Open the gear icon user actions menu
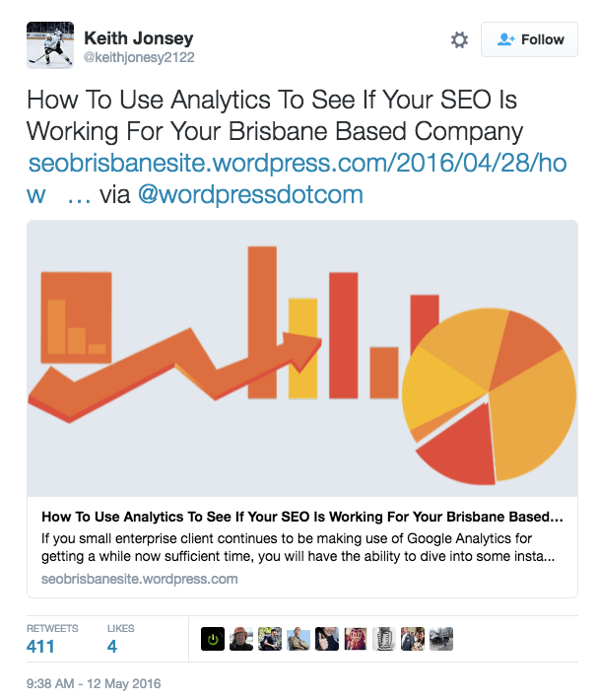 tap(459, 40)
